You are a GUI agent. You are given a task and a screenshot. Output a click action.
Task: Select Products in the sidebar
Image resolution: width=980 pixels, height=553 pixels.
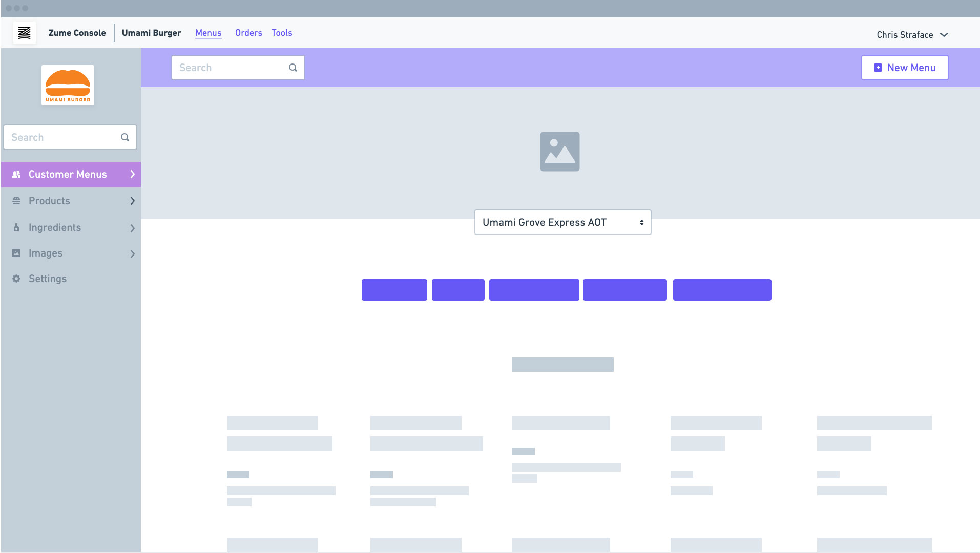[71, 201]
